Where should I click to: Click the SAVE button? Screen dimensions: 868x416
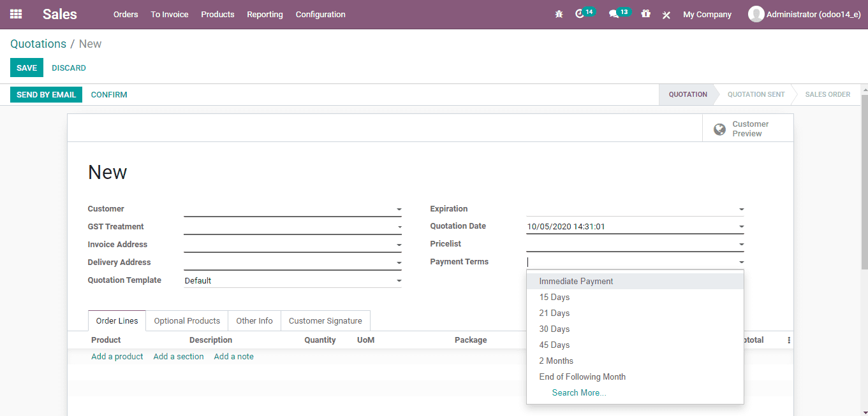(x=26, y=68)
